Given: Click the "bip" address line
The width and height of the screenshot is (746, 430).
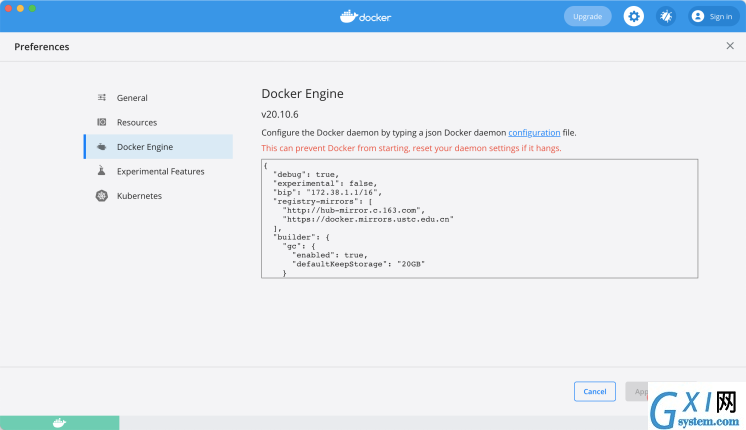Looking at the screenshot, I should click(x=327, y=193).
